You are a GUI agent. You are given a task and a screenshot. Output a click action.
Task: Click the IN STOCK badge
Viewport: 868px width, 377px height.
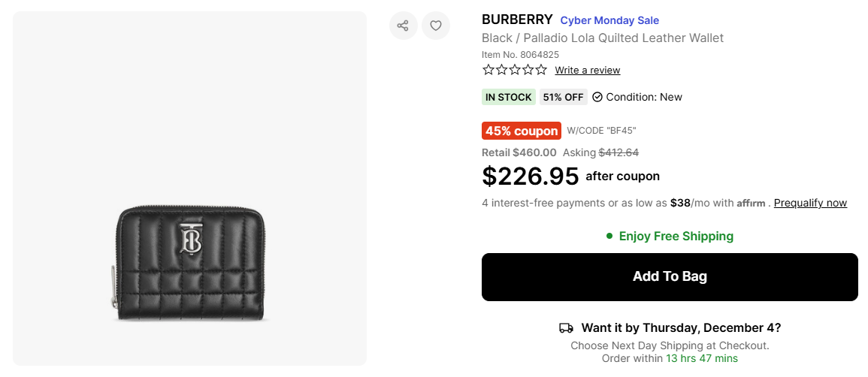(x=508, y=97)
